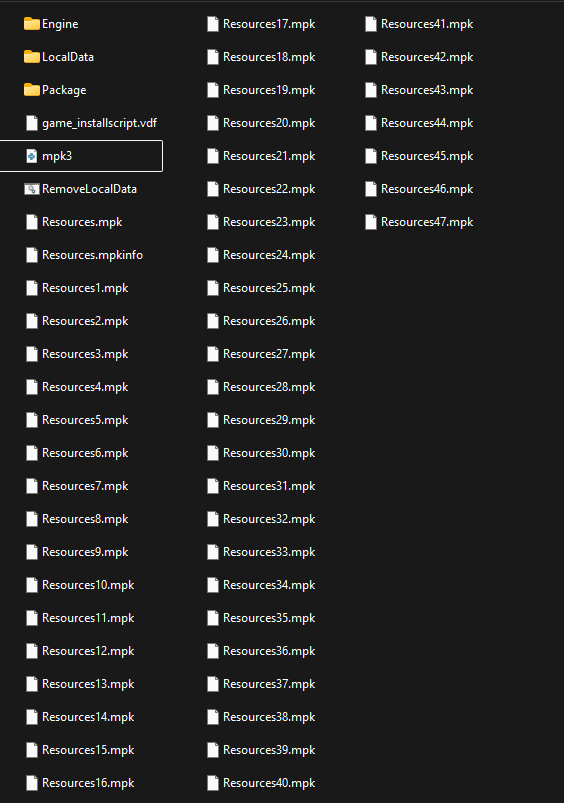Select the Resources17.mpk file icon
This screenshot has width=564, height=803.
(213, 24)
